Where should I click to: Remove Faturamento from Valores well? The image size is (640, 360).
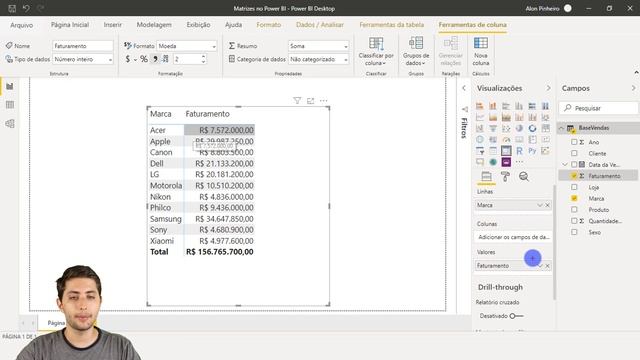[548, 266]
